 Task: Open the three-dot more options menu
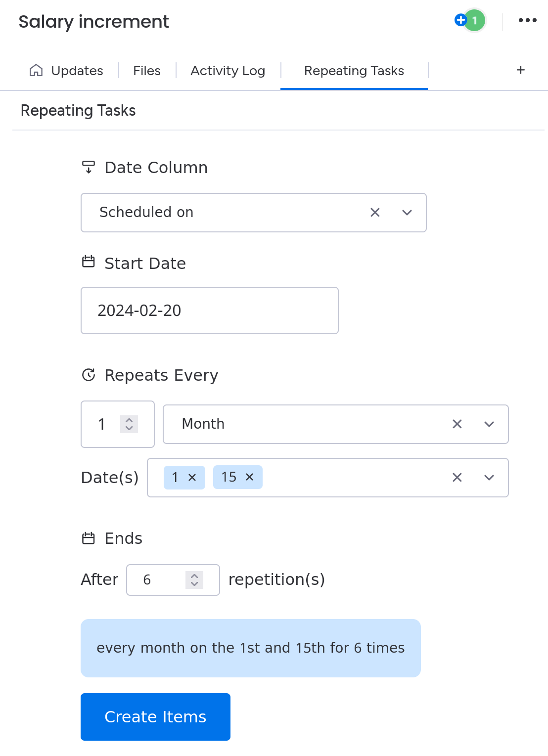527,20
